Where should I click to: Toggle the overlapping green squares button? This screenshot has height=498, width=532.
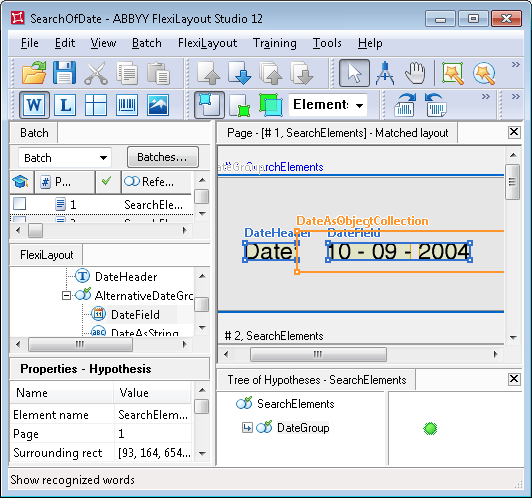(271, 104)
